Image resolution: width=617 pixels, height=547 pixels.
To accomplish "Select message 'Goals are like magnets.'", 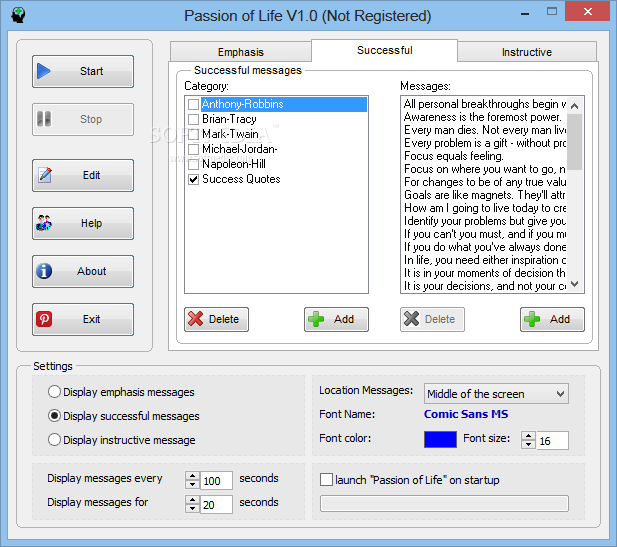I will pos(484,195).
